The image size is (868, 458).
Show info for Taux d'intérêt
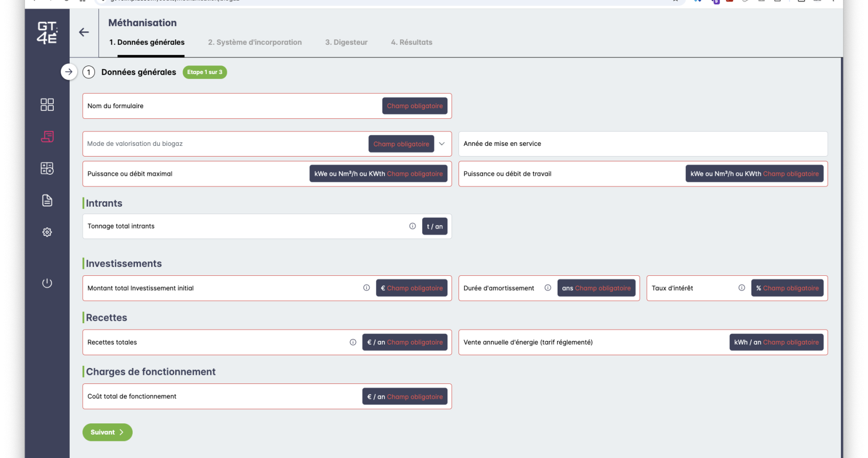(x=741, y=288)
